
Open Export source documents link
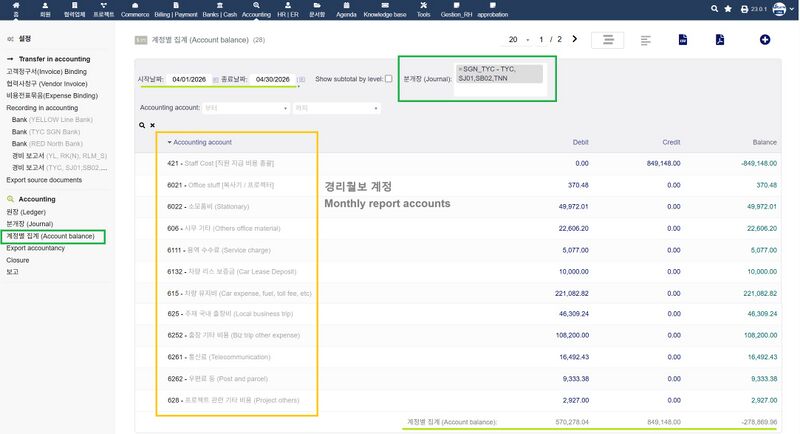pos(44,180)
